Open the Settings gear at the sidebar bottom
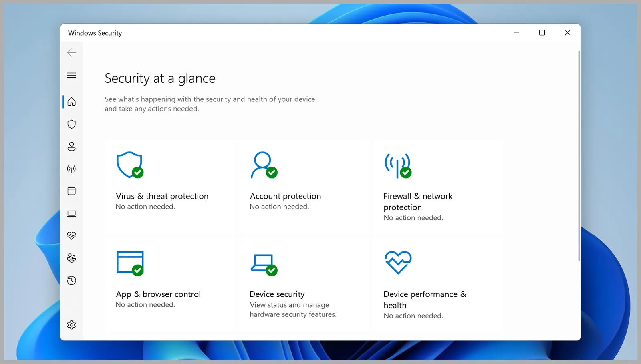 71,325
